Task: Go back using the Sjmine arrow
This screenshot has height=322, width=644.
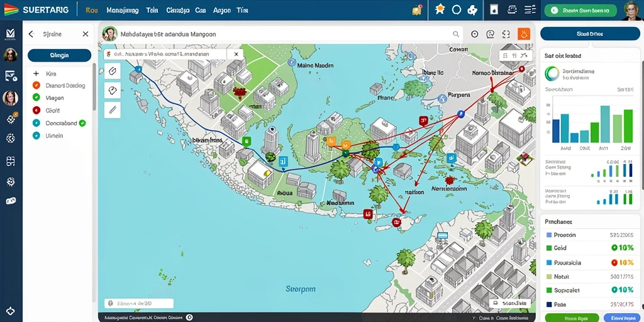Action: coord(31,34)
